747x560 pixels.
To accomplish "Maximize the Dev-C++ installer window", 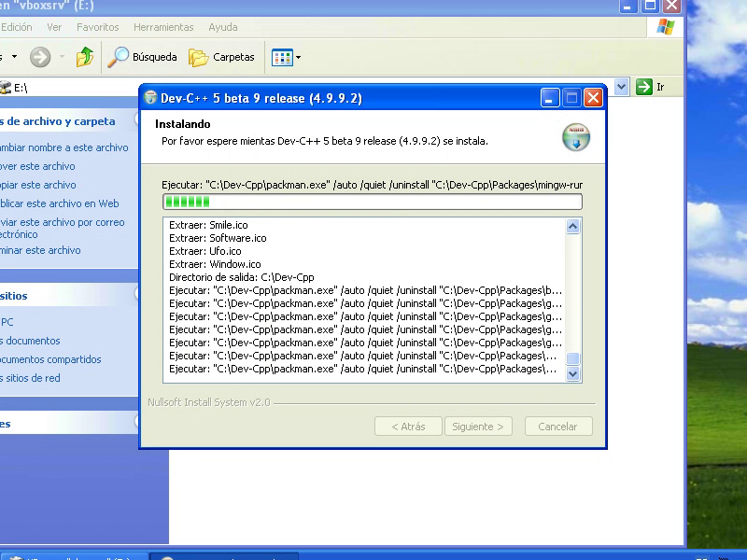I will point(571,98).
